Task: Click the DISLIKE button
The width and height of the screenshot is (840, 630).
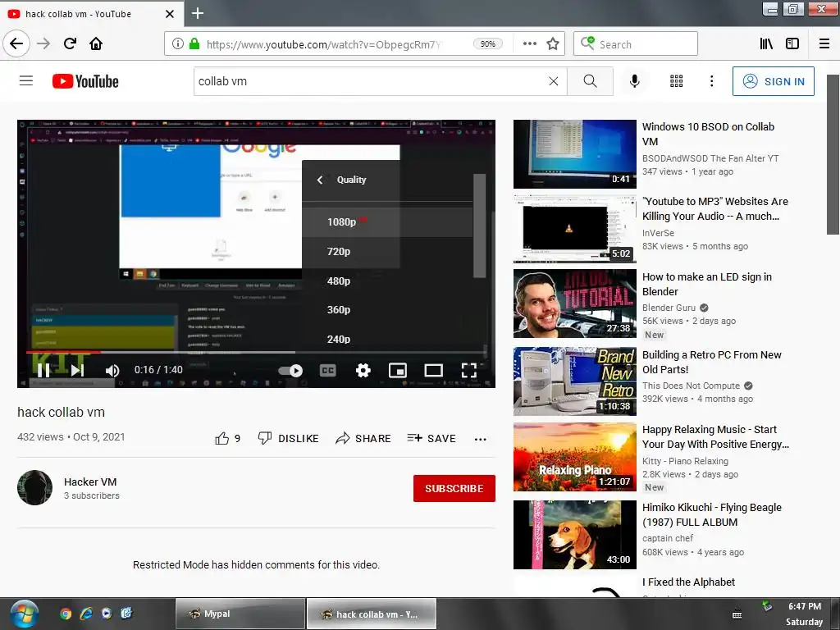Action: [x=288, y=439]
